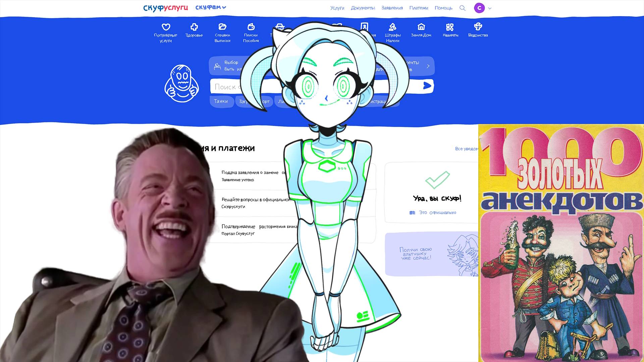Image resolution: width=644 pixels, height=362 pixels.
Task: Open the Квадраты category icon
Action: pyautogui.click(x=450, y=27)
